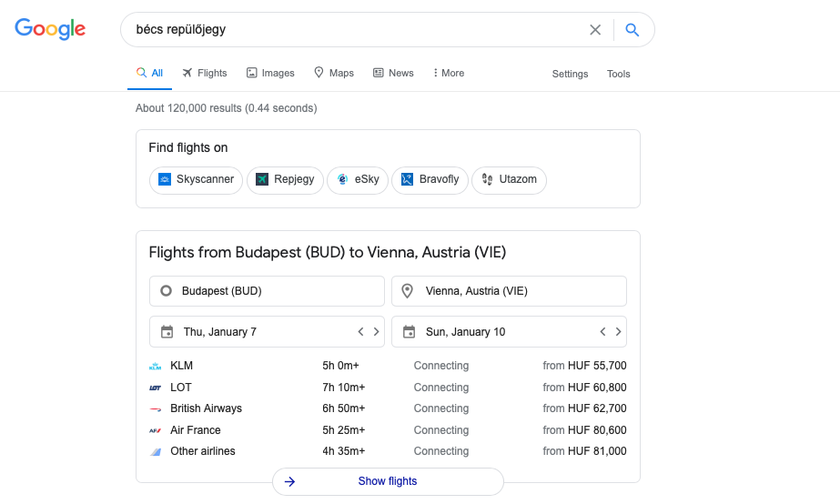The height and width of the screenshot is (504, 840).
Task: Select the LOT flight row
Action: pos(388,388)
